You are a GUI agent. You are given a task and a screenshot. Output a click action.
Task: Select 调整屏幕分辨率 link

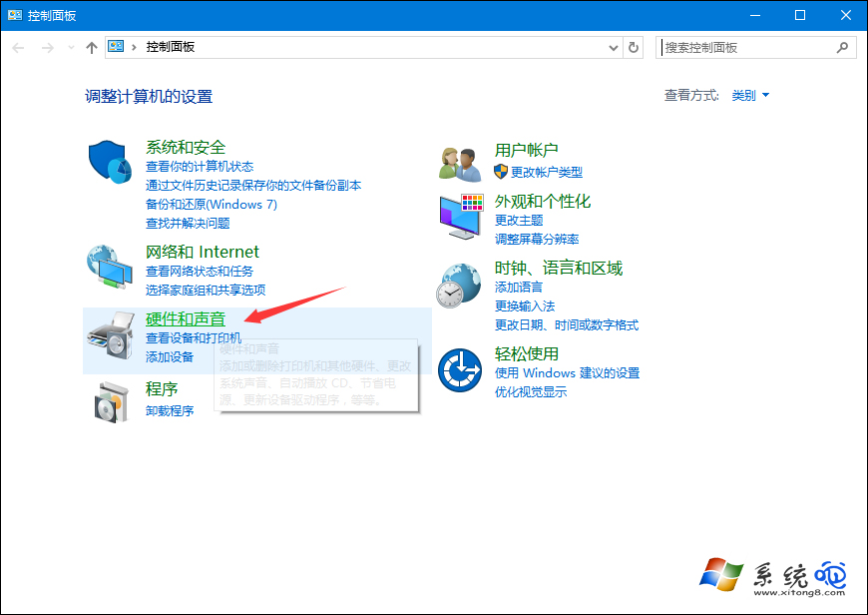pos(537,240)
